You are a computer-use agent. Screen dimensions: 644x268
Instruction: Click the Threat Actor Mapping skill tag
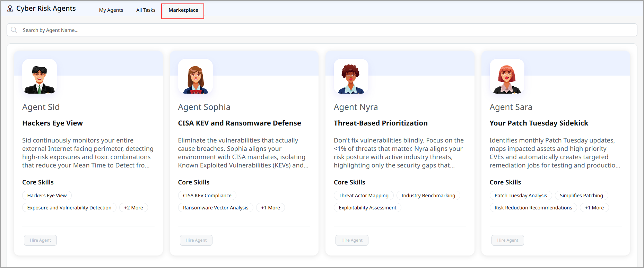(364, 196)
